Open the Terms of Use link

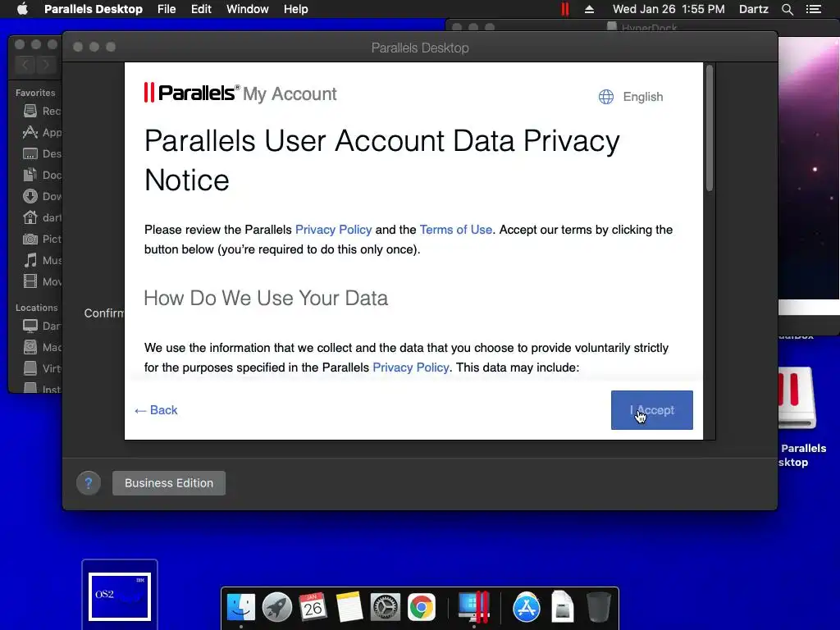click(x=455, y=230)
